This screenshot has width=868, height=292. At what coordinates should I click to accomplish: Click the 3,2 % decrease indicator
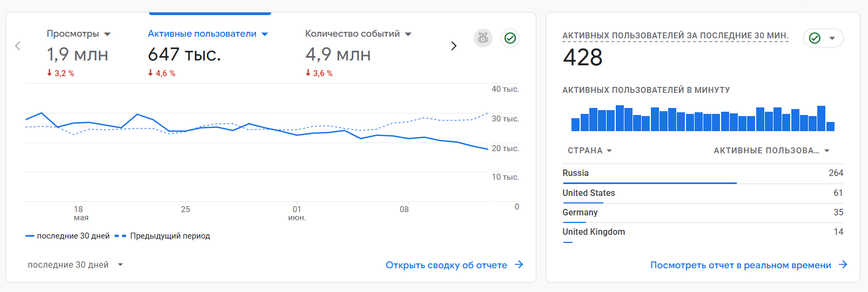click(x=60, y=73)
